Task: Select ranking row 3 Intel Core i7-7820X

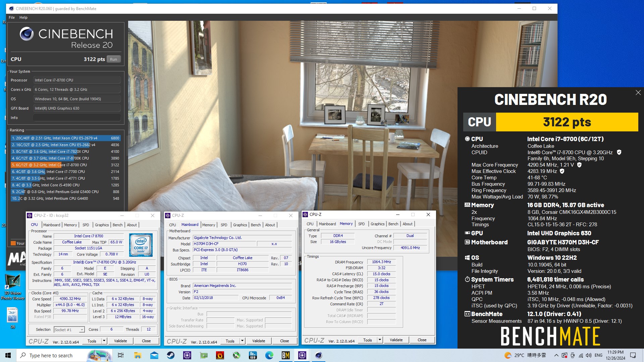Action: (66, 152)
